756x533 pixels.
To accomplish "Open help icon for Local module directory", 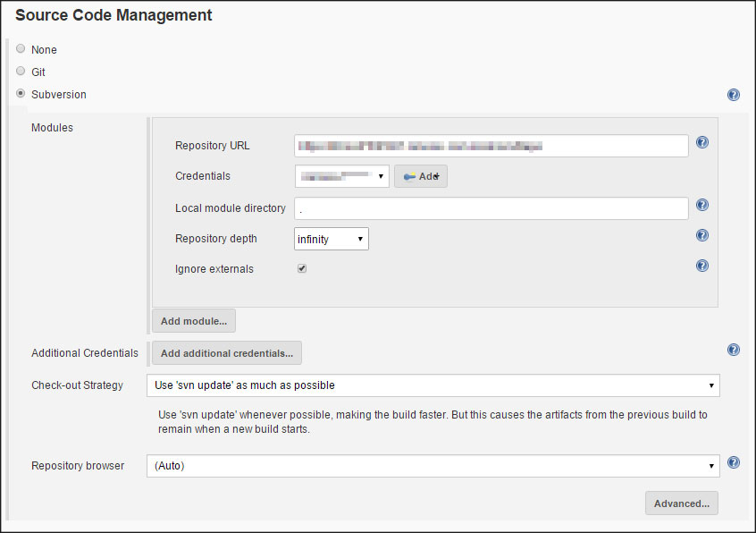I will [702, 205].
